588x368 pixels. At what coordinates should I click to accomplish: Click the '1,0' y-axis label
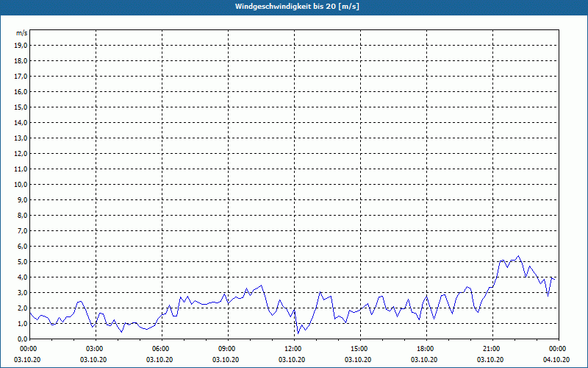coord(22,323)
